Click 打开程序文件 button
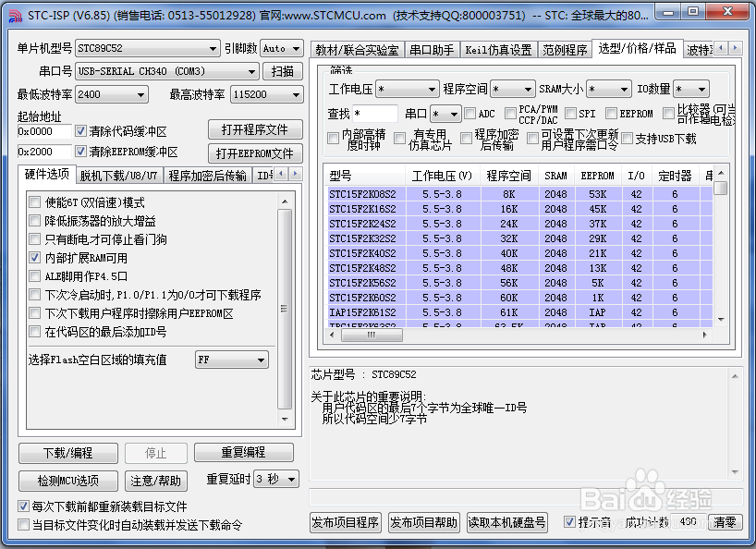Viewport: 756px width, 549px height. 255,129
